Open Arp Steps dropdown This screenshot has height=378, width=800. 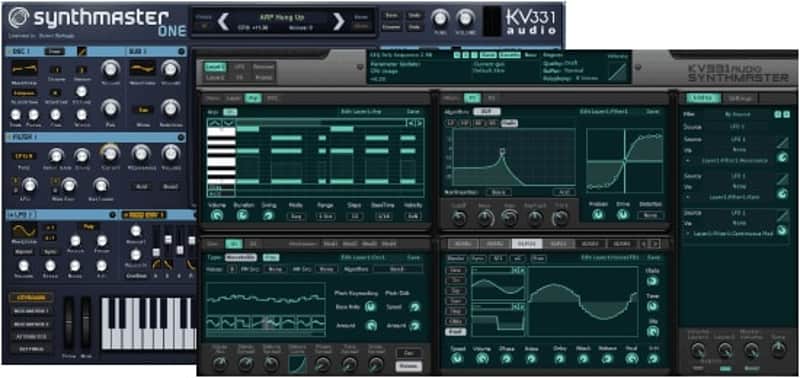(x=354, y=216)
